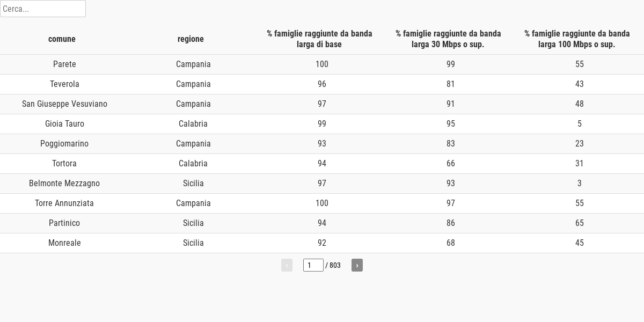This screenshot has width=644, height=322.
Task: Select the Poggiomarino row
Action: click(x=64, y=144)
